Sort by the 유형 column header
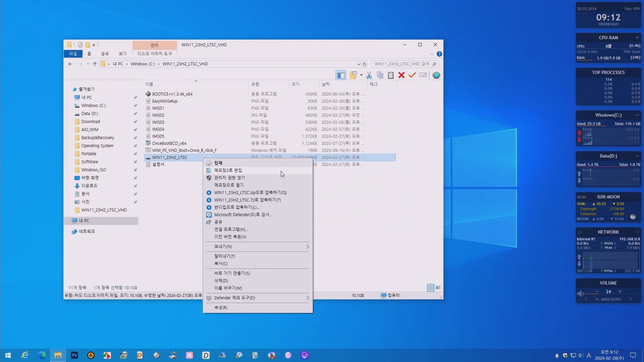The width and height of the screenshot is (644, 362). click(x=269, y=84)
